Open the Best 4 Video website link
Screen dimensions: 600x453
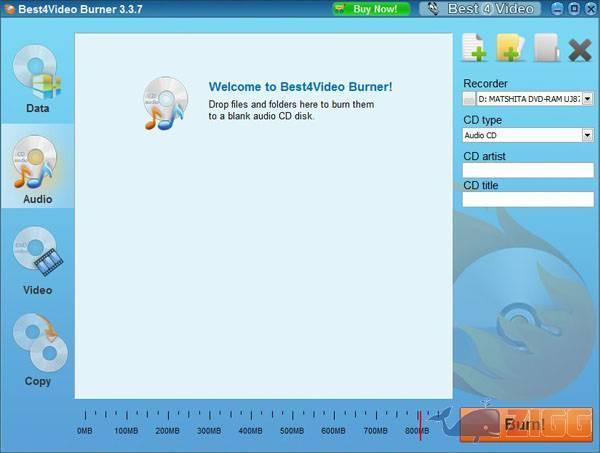coord(480,9)
